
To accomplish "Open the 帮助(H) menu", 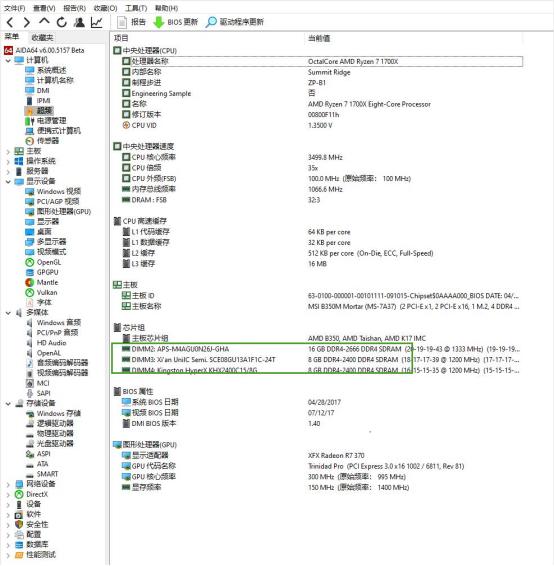I will (x=166, y=8).
